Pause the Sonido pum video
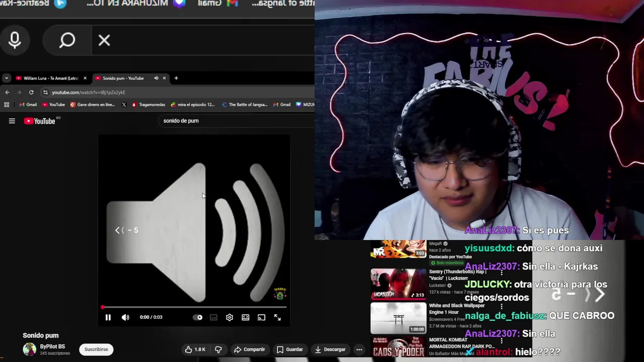The height and width of the screenshot is (362, 644). point(108,317)
